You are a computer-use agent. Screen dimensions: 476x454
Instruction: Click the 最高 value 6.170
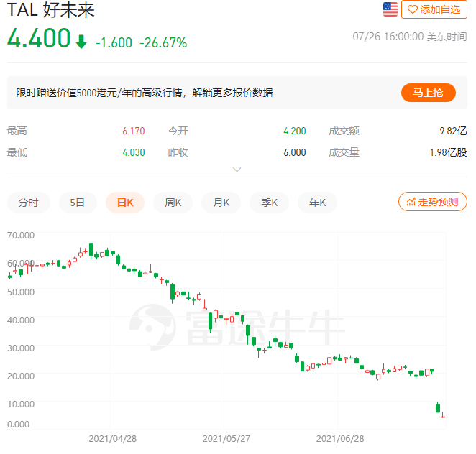tap(134, 131)
